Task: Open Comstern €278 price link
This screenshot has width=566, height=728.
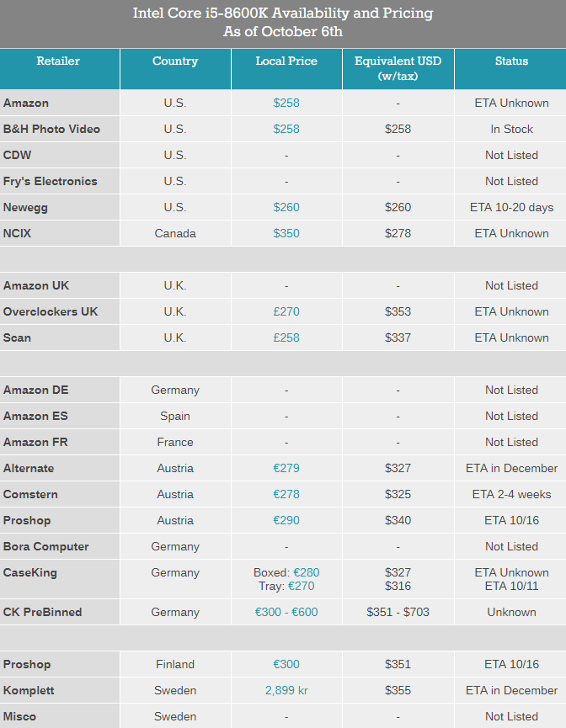Action: (286, 494)
